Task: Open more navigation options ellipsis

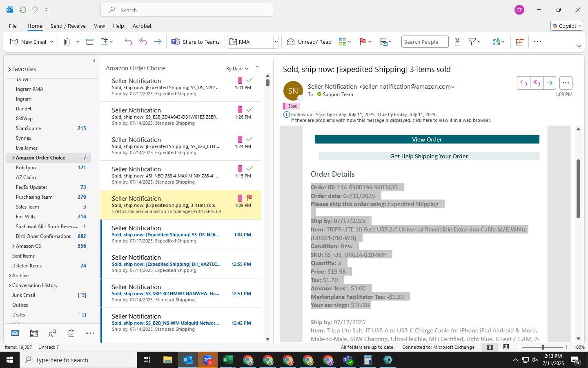Action: (x=90, y=333)
